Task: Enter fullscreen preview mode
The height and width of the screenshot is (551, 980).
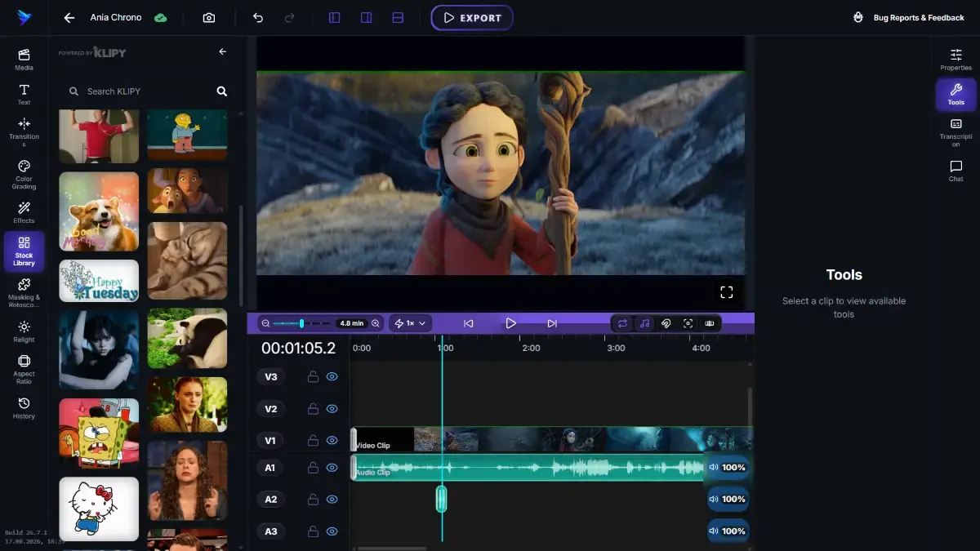Action: click(x=726, y=292)
